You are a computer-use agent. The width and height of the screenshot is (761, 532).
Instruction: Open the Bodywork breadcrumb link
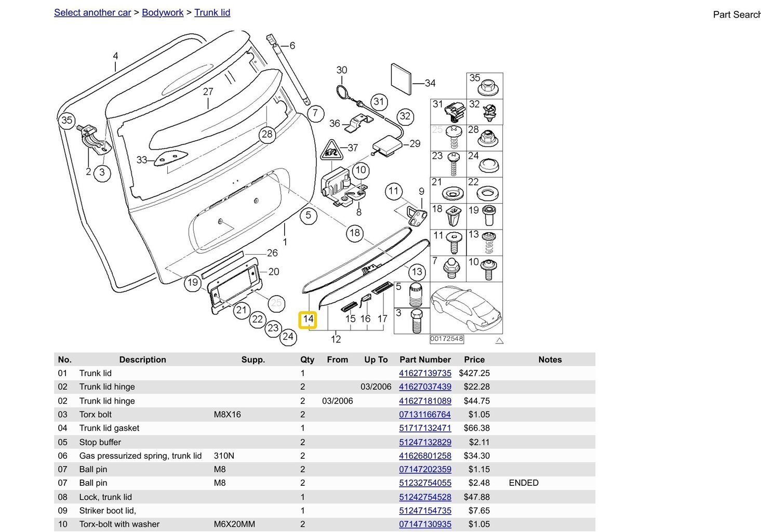[x=163, y=12]
